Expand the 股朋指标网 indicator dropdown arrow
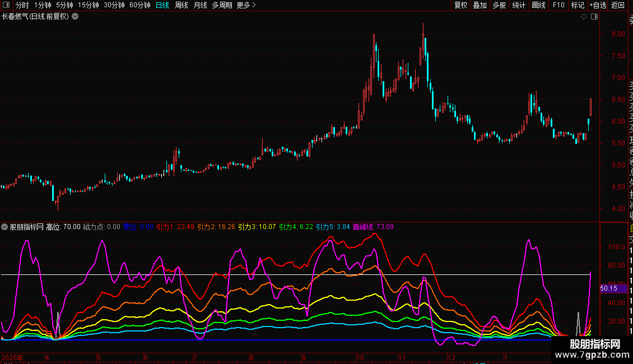This screenshot has width=633, height=364. [x=4, y=227]
